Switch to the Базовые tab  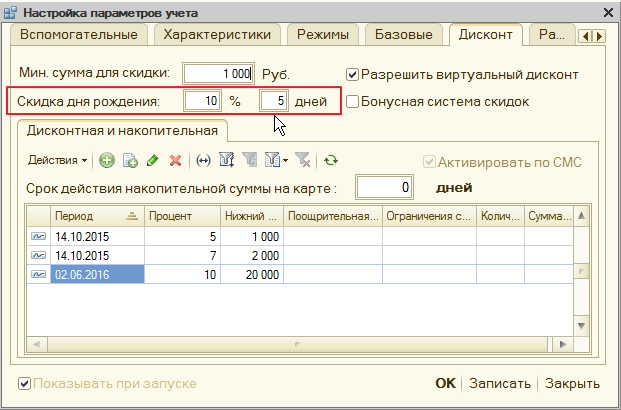(404, 34)
